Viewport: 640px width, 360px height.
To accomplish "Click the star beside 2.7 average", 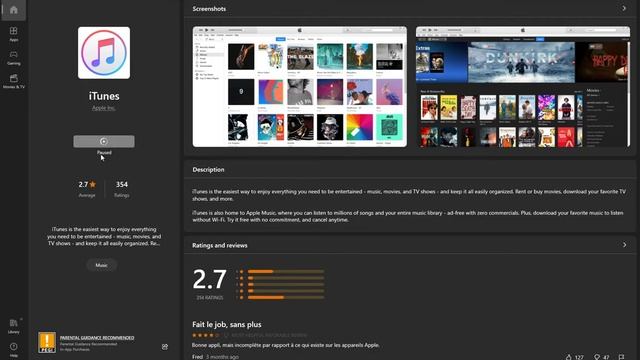I will [x=93, y=184].
